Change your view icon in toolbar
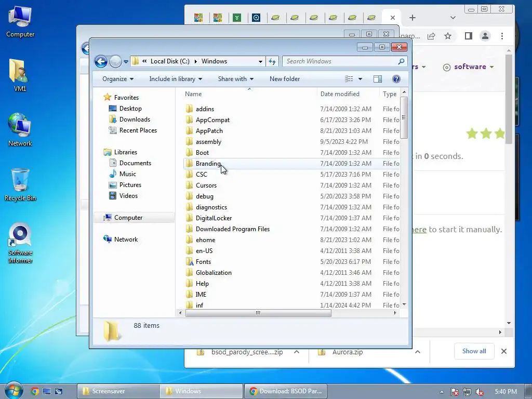This screenshot has width=532, height=399. click(x=349, y=79)
